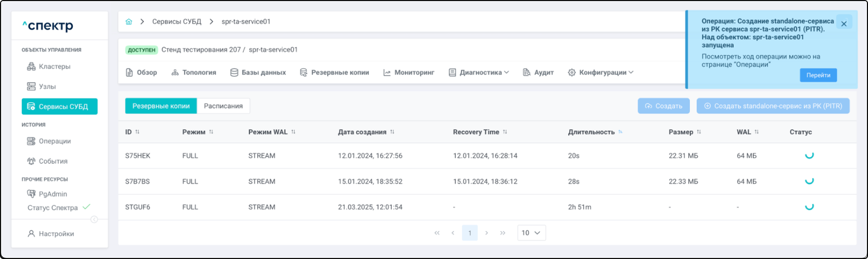
Task: Open Настройки user settings
Action: (56, 234)
